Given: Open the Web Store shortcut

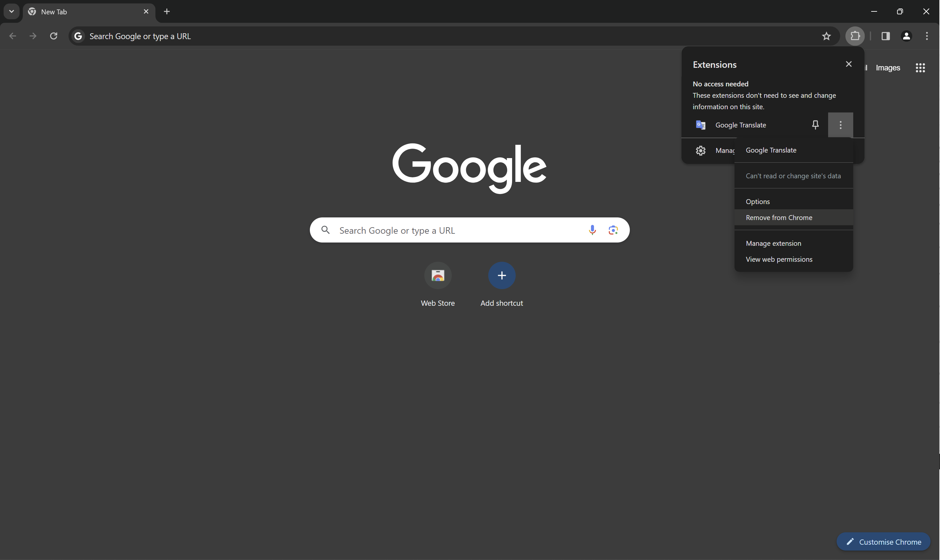Looking at the screenshot, I should (x=438, y=285).
